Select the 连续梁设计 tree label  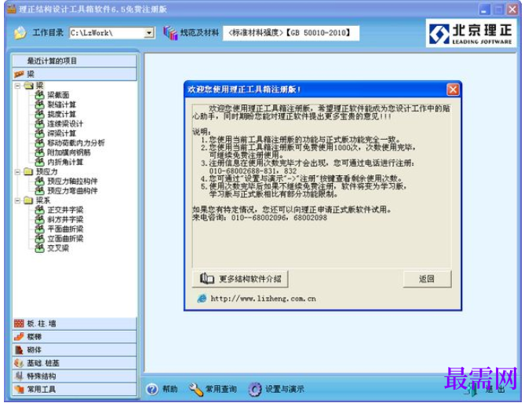point(65,123)
